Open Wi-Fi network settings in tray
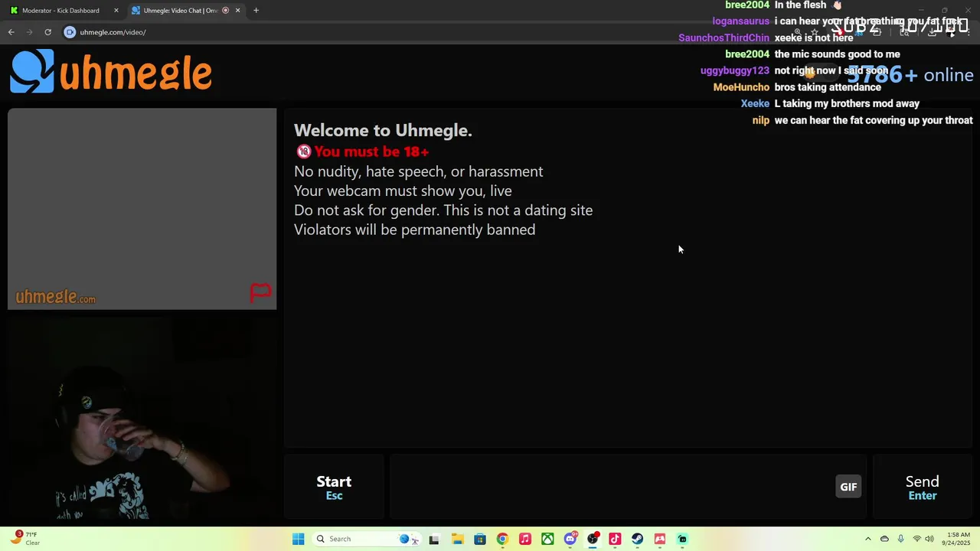 [x=916, y=539]
